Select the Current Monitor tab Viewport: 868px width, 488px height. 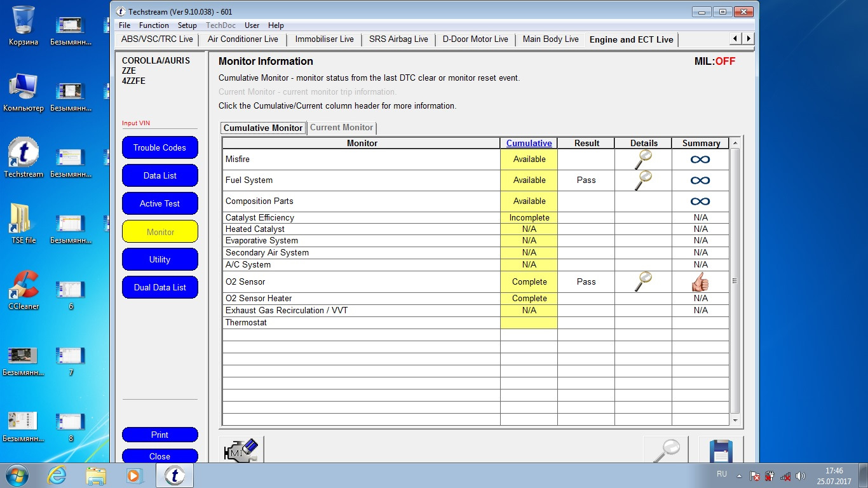[342, 128]
